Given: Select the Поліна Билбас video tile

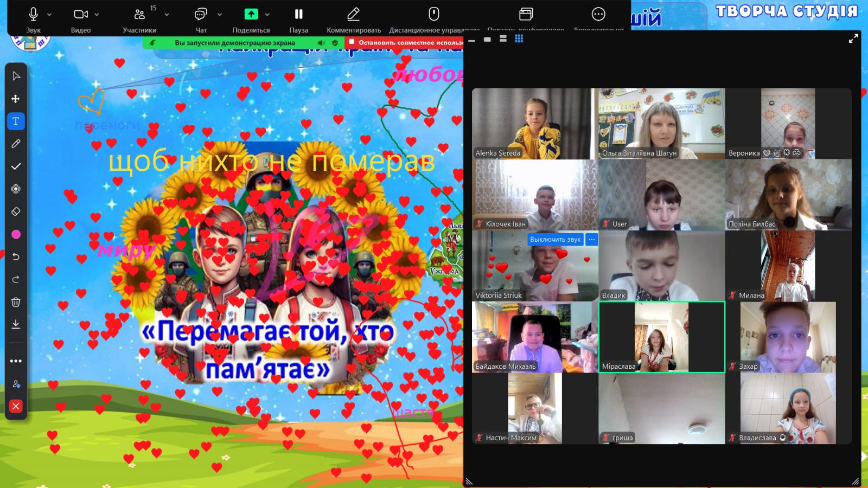Looking at the screenshot, I should pyautogui.click(x=788, y=195).
